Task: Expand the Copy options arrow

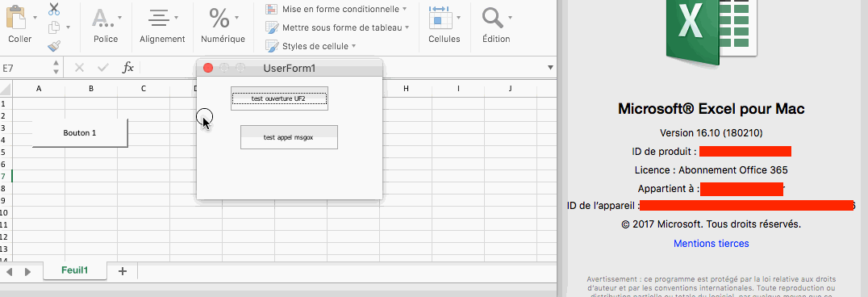Action: pos(68,27)
